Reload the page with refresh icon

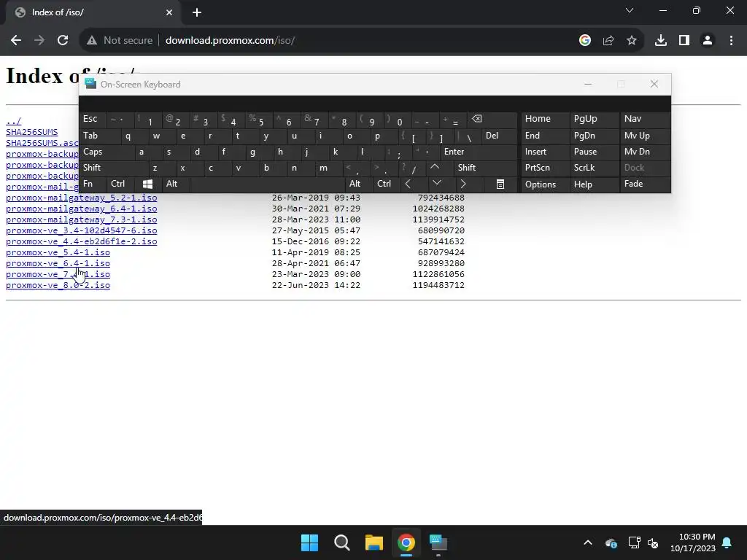(63, 41)
